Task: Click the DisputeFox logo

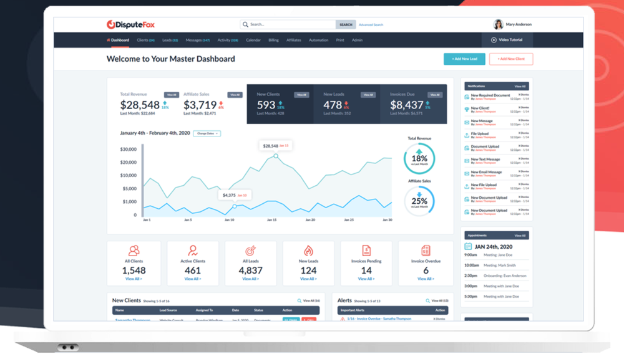Action: [x=130, y=25]
